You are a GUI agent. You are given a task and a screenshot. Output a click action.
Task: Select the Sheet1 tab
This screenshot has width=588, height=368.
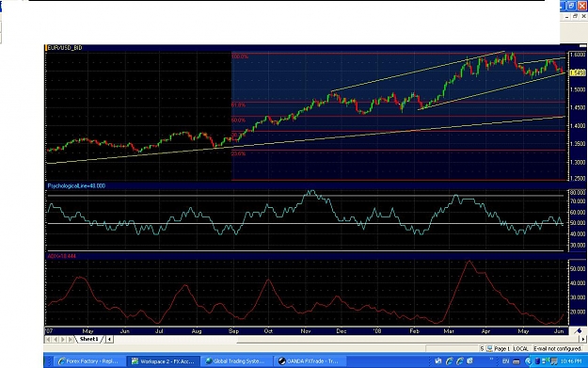click(88, 339)
